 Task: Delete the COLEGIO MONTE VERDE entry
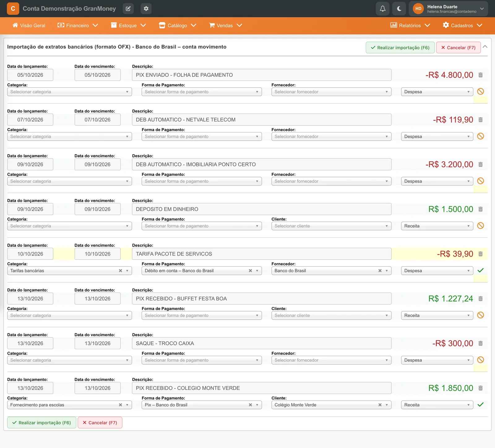coord(480,388)
